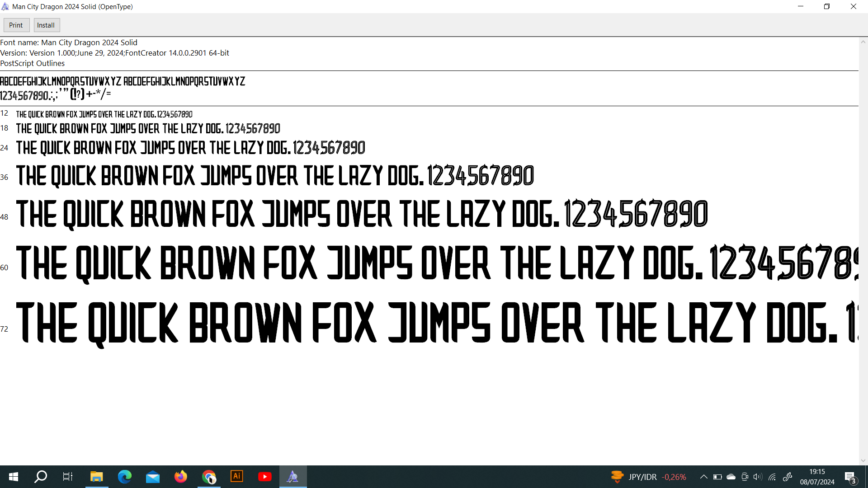Open OneDrive cloud status

(x=731, y=477)
